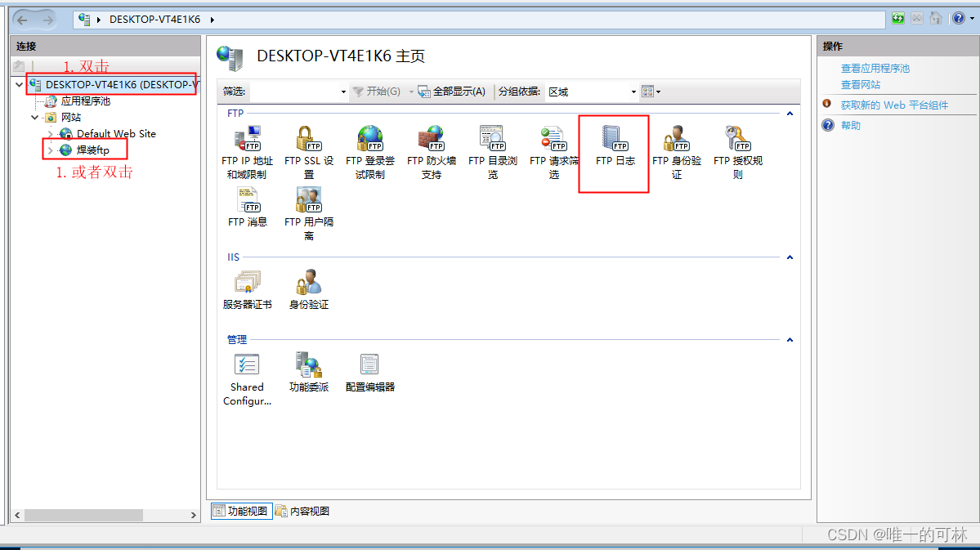Open the 筛选 filter combo box dropdown
The height and width of the screenshot is (550, 980).
(x=343, y=92)
